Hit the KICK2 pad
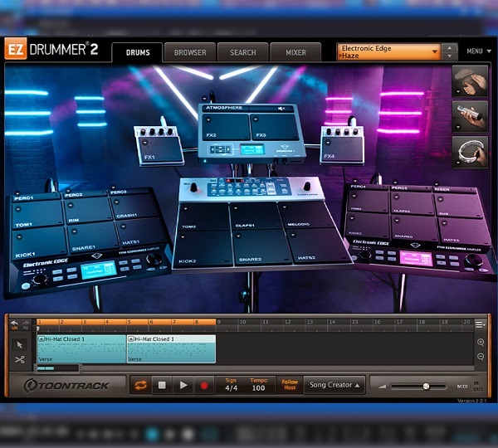Screen dimensions: 498x448 click(x=204, y=248)
